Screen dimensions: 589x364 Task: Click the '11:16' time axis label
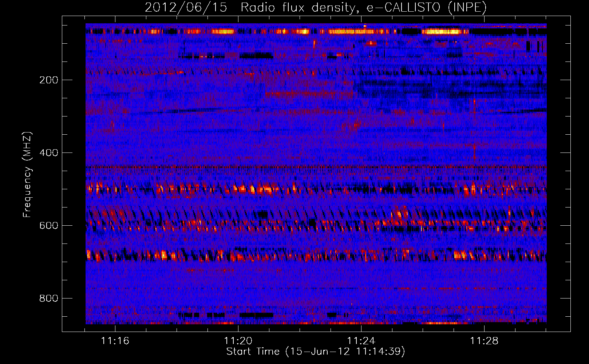point(115,341)
